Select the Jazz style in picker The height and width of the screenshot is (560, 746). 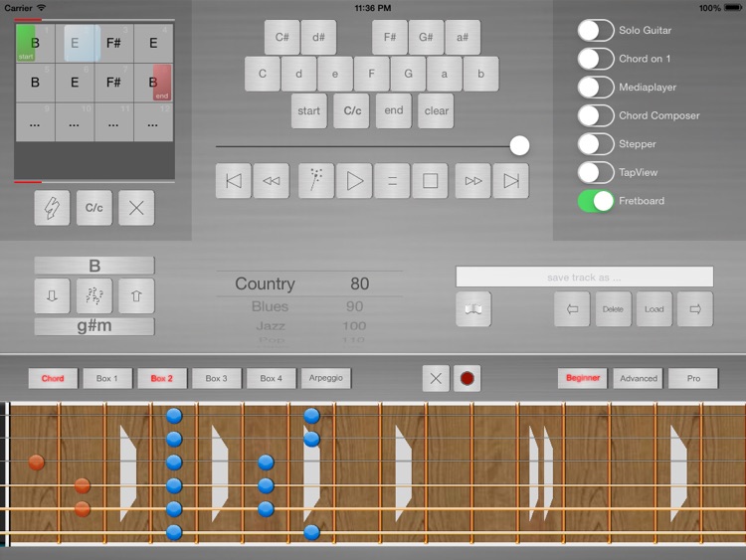tap(271, 326)
